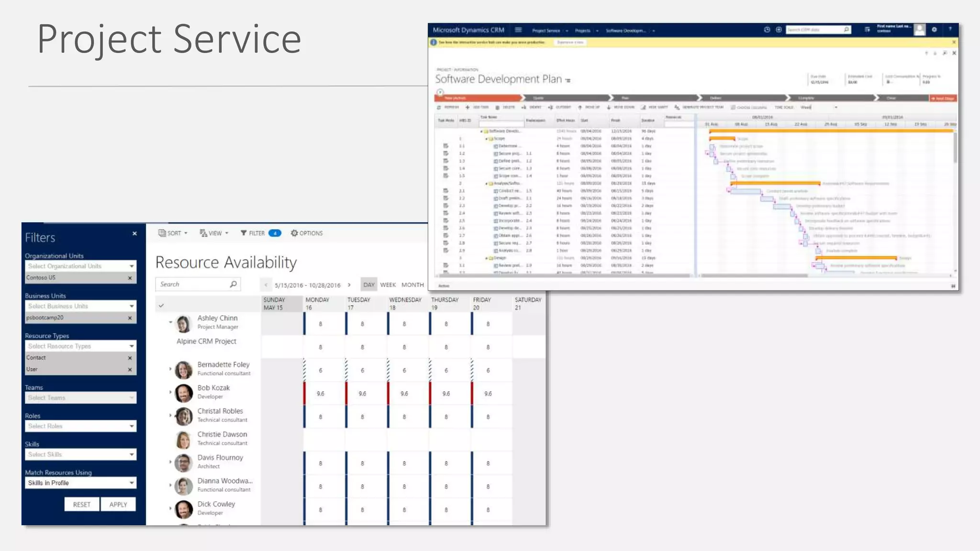Click the Dynamics CRM hamburger menu icon
980x551 pixels.
coord(518,30)
